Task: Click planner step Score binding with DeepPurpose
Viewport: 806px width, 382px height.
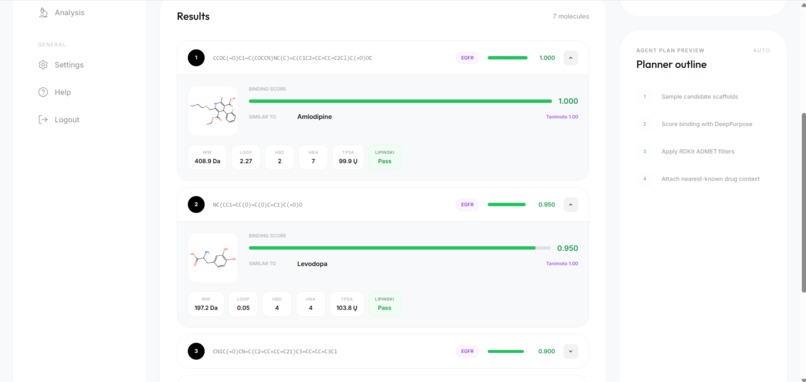Action: 706,124
